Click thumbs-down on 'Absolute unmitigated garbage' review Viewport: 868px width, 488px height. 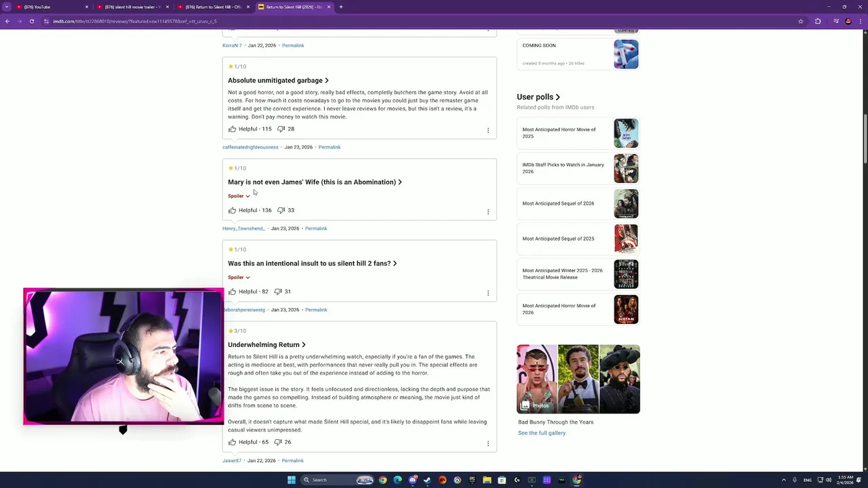coord(281,129)
